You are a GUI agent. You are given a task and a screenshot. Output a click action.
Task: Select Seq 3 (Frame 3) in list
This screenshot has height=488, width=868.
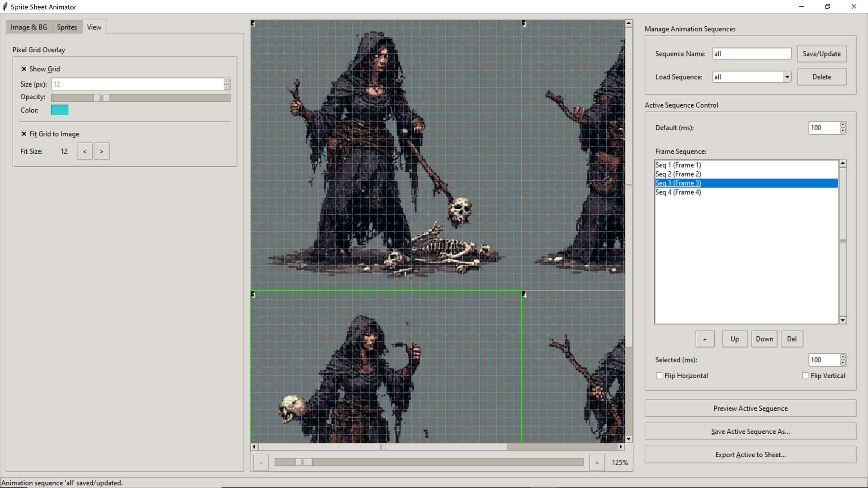click(x=746, y=183)
